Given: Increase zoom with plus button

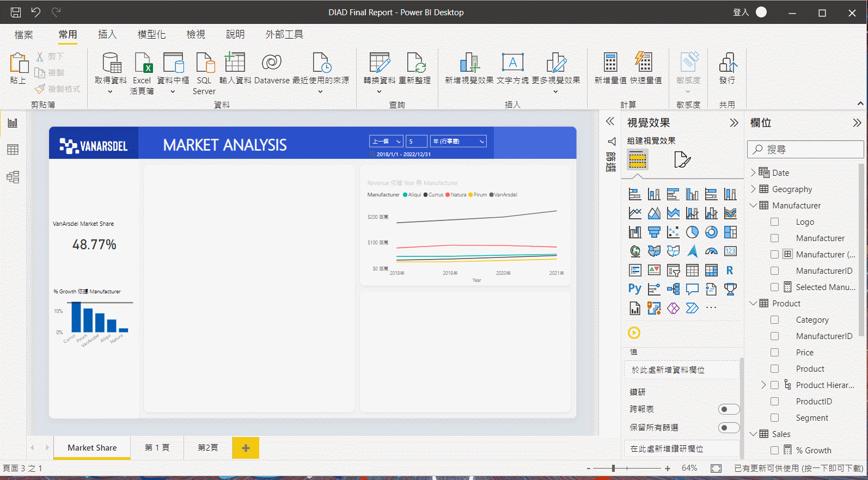Looking at the screenshot, I should [668, 468].
